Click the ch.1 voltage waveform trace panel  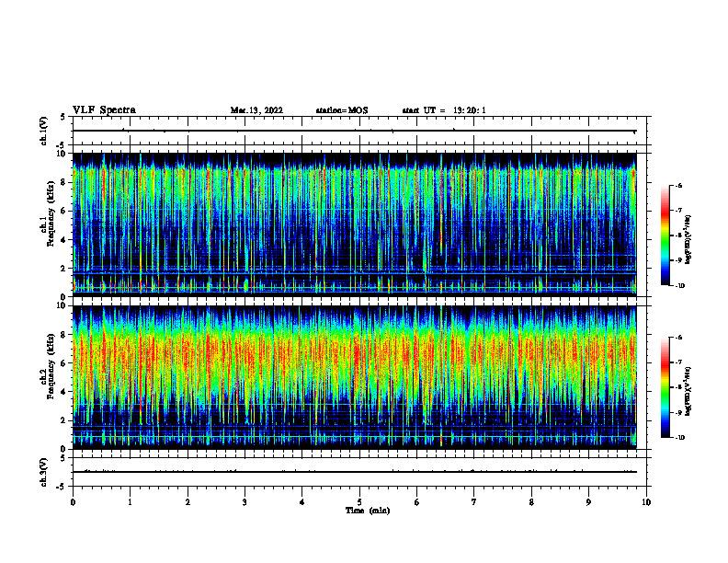tap(361, 131)
